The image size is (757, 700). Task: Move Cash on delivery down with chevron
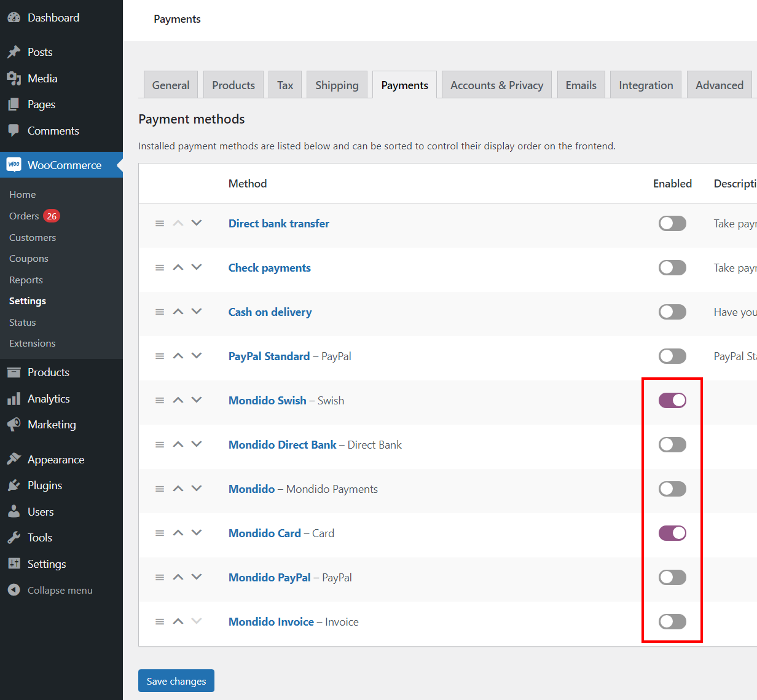[197, 312]
